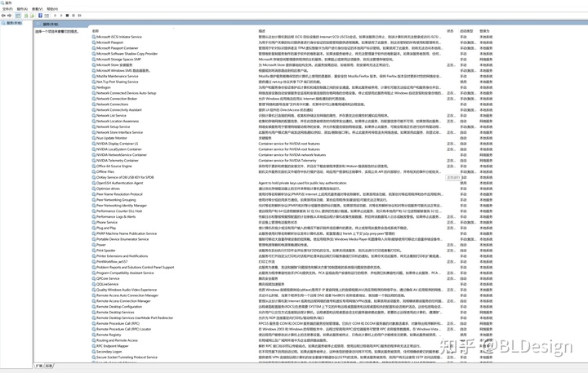Click the gear icon beside Plug and Play
Image resolution: width=588 pixels, height=373 pixels.
[x=94, y=228]
